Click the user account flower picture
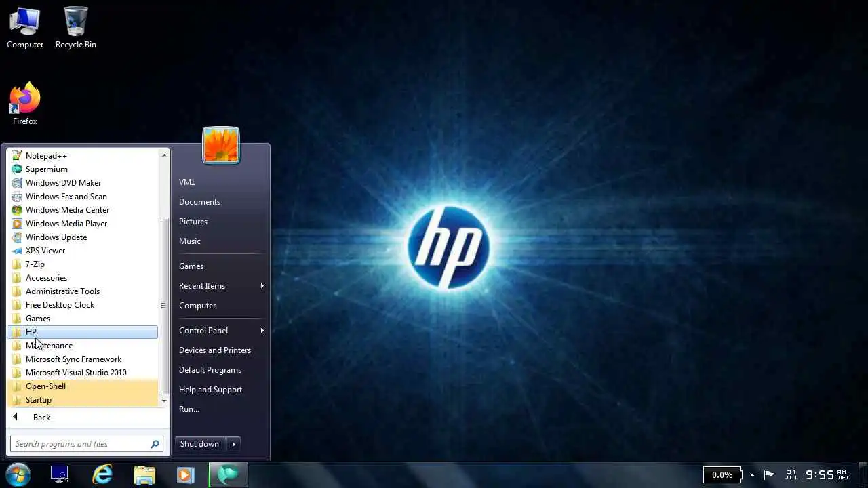Screen dimensions: 868x488 [x=221, y=145]
